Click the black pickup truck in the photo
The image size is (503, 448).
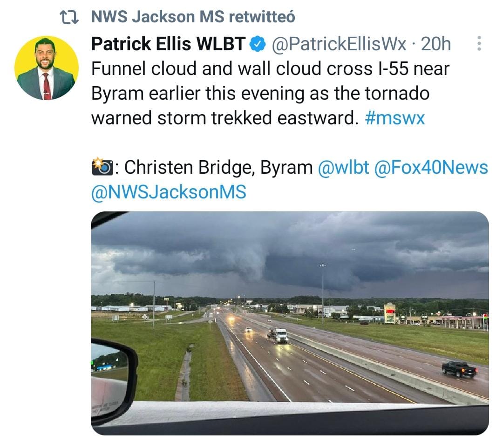(459, 369)
